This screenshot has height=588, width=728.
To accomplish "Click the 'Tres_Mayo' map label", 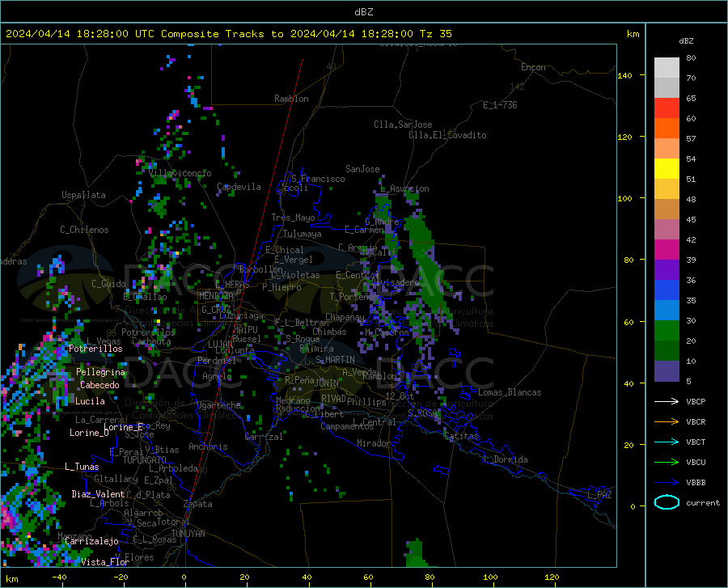I will (x=293, y=218).
